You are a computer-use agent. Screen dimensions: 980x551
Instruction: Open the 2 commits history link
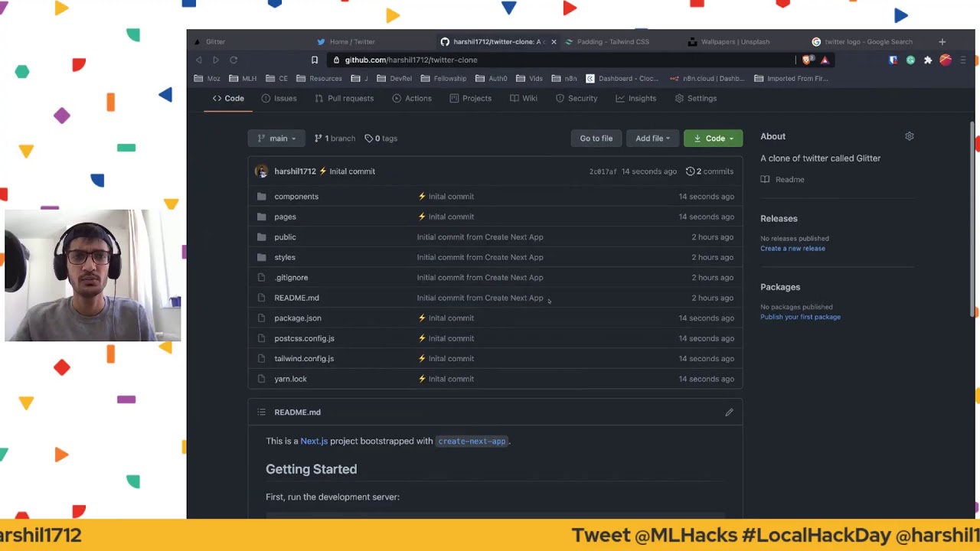(709, 171)
